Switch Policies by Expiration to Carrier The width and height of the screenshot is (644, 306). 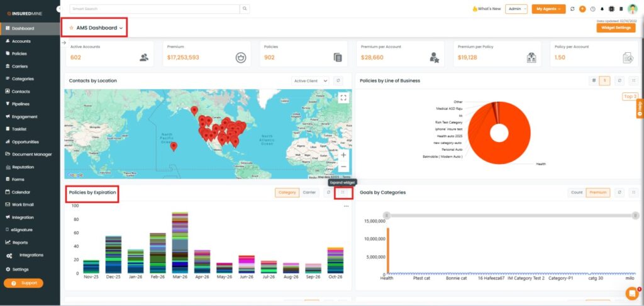[309, 192]
